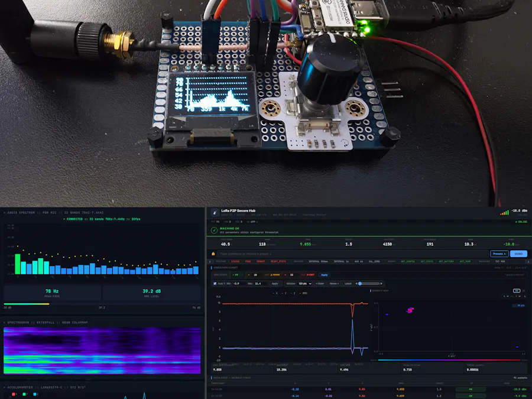Jump to the Latest vibration data
The width and height of the screenshot is (532, 399).
(348, 284)
